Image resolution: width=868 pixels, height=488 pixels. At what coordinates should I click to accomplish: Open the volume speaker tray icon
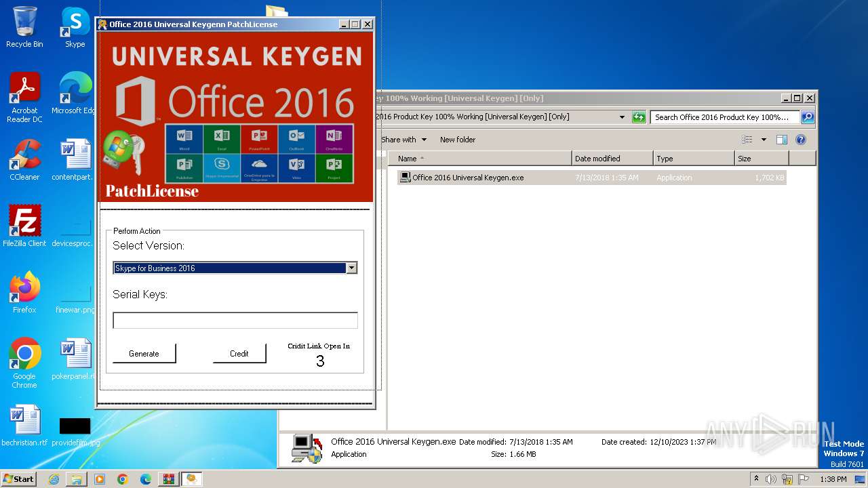click(x=771, y=479)
